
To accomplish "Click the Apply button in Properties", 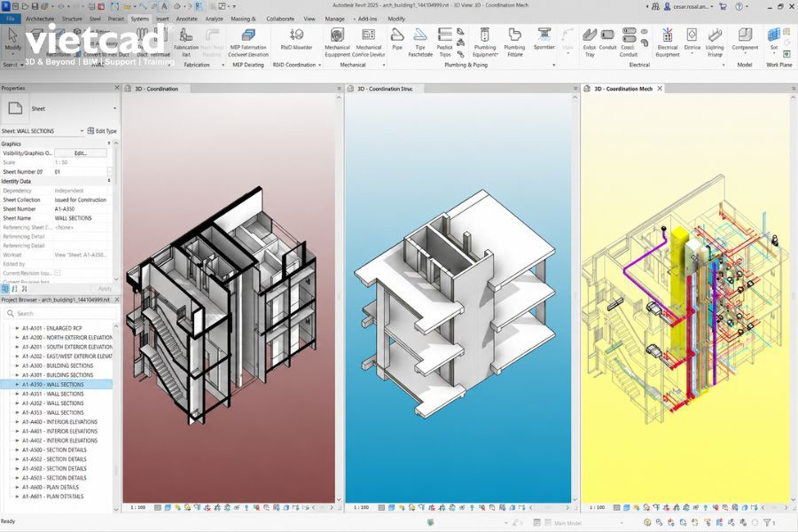I will click(x=105, y=289).
